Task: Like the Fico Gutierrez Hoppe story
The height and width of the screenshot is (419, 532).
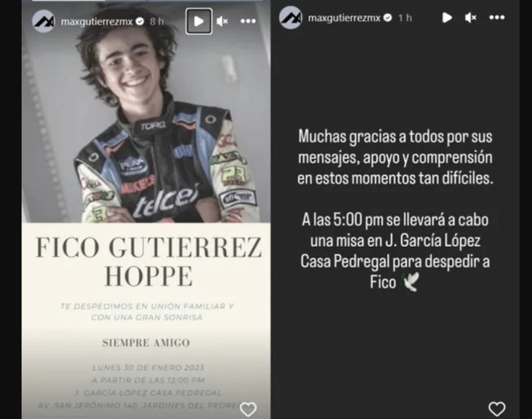Action: 248,409
